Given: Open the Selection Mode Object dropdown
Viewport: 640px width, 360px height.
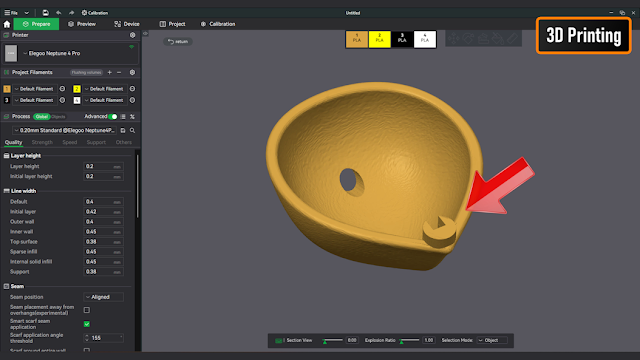Looking at the screenshot, I should pos(492,340).
